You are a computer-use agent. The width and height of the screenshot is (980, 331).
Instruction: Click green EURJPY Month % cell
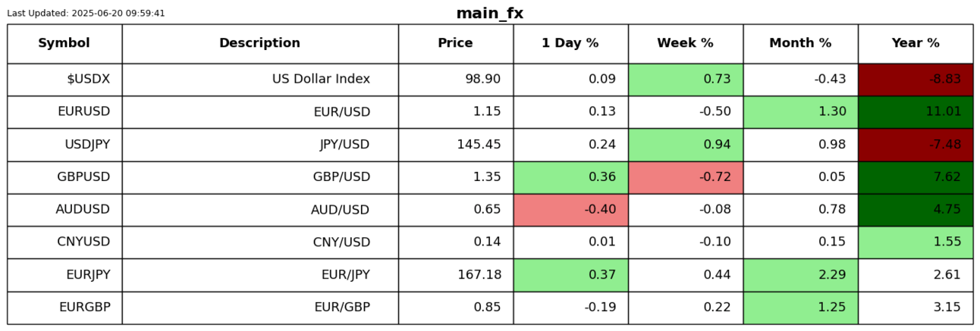tap(800, 275)
